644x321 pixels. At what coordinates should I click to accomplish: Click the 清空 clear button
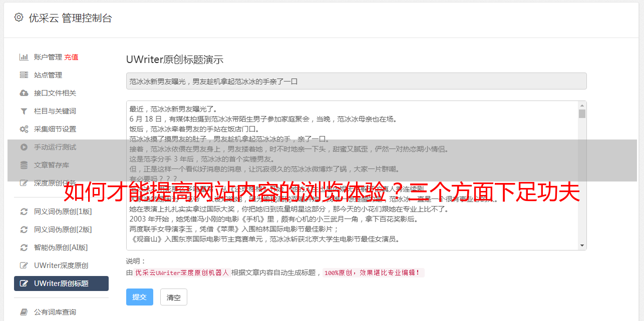coord(174,297)
